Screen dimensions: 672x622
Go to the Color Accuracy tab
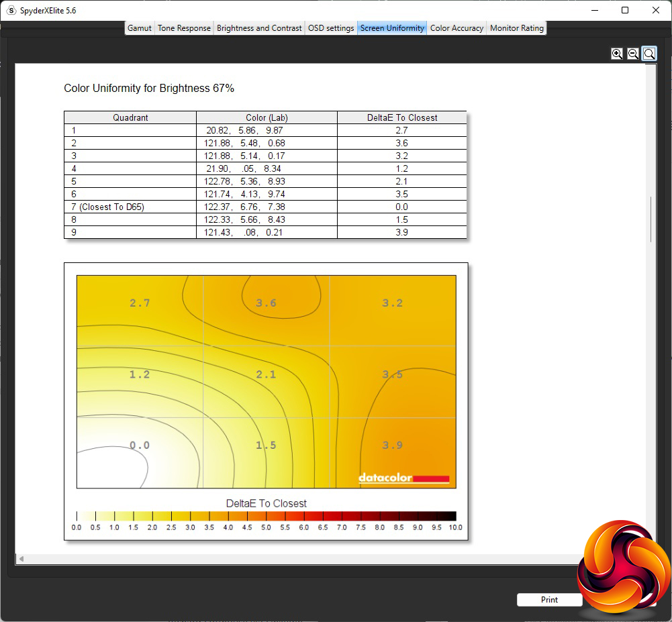click(457, 28)
